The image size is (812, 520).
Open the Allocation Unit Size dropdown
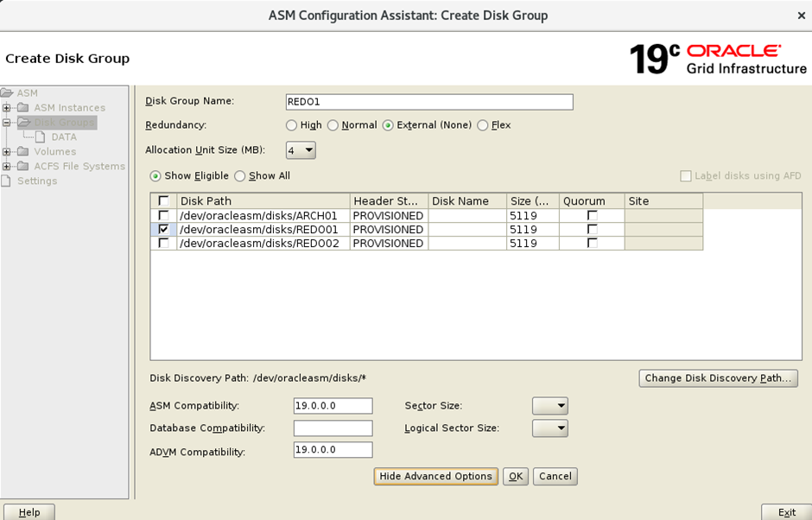[301, 150]
